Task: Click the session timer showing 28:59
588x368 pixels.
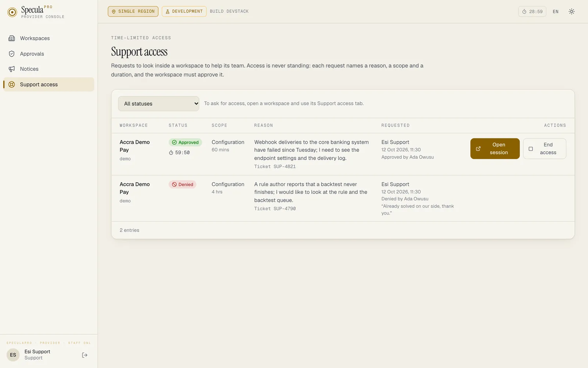Action: (x=532, y=11)
